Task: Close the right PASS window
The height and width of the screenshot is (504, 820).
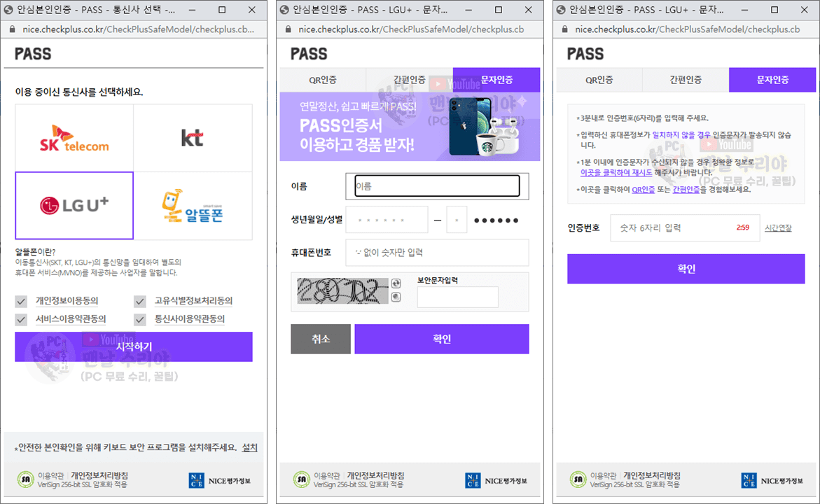Action: [x=805, y=10]
